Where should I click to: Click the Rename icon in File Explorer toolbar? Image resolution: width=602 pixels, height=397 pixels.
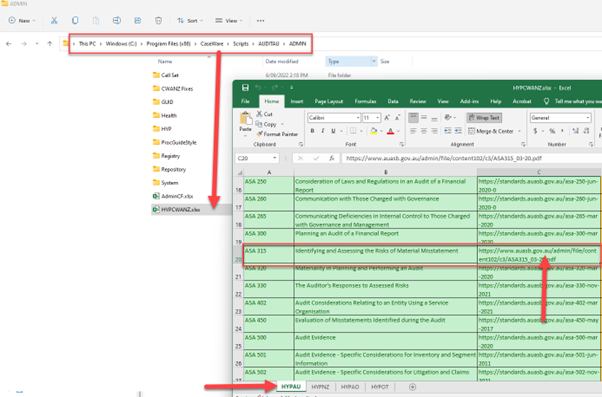click(x=117, y=20)
